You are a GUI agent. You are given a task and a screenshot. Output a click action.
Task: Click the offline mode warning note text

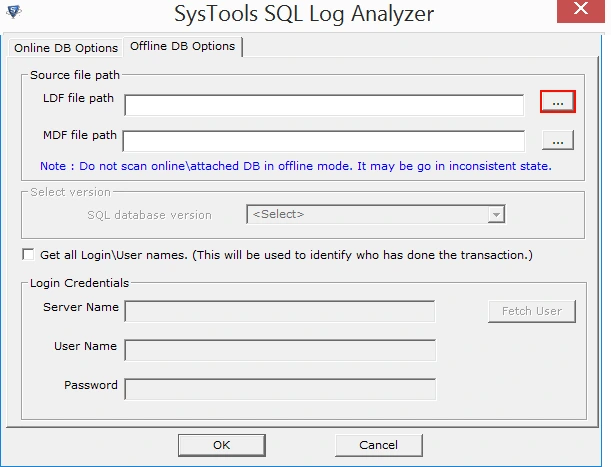296,166
